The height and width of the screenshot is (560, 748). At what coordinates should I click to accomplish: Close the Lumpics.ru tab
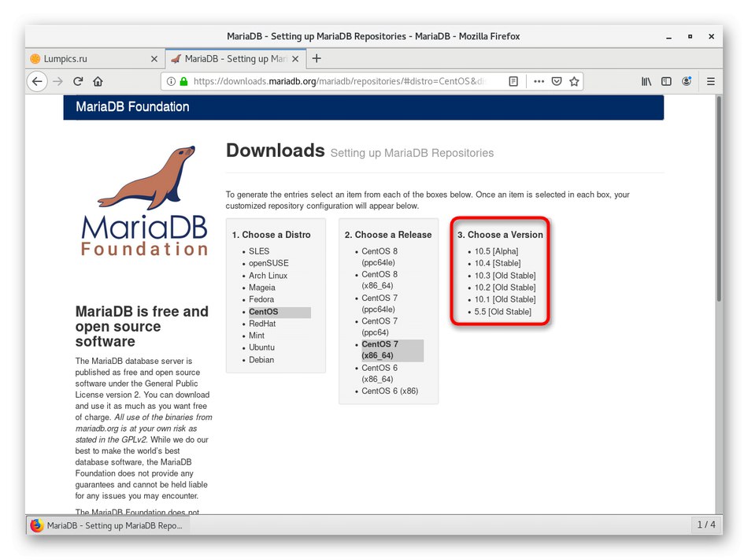pos(154,59)
